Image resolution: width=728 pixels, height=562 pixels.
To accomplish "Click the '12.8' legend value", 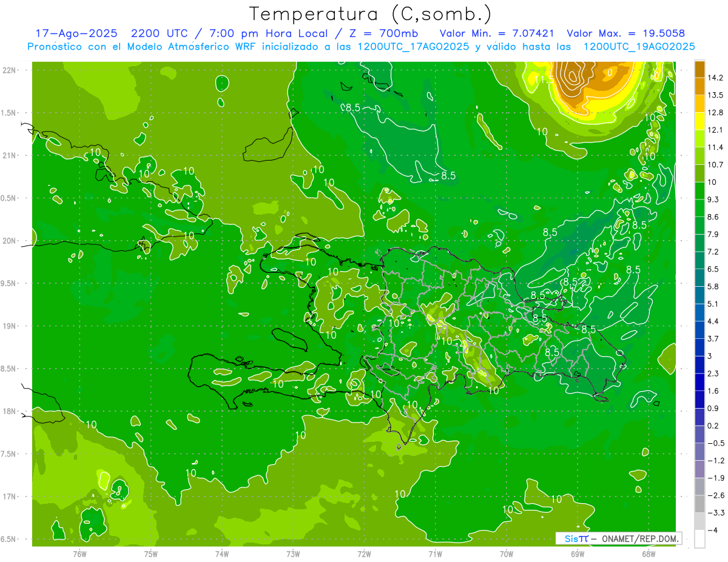I will click(x=716, y=112).
